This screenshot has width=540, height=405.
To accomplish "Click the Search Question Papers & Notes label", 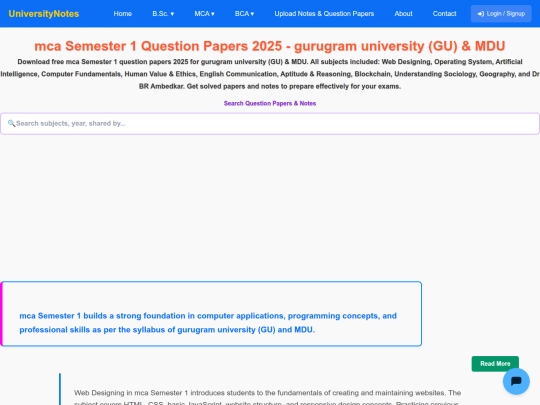I will (x=270, y=103).
